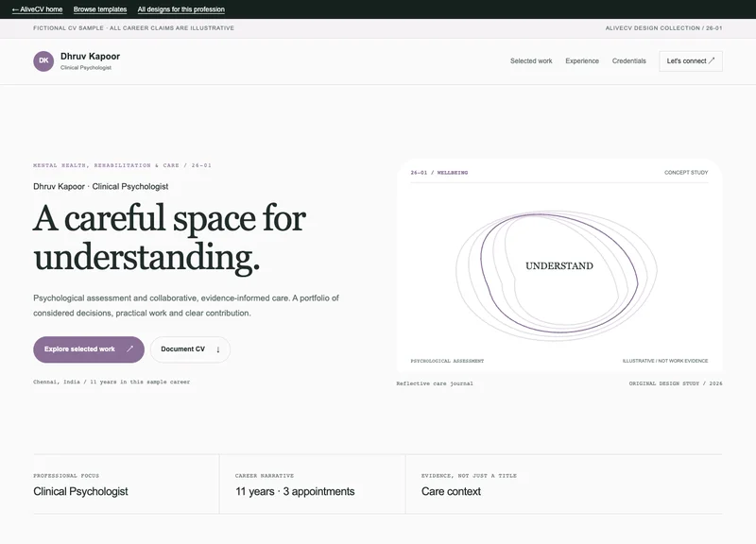Click the Document CV button
This screenshot has width=756, height=544.
tap(190, 349)
